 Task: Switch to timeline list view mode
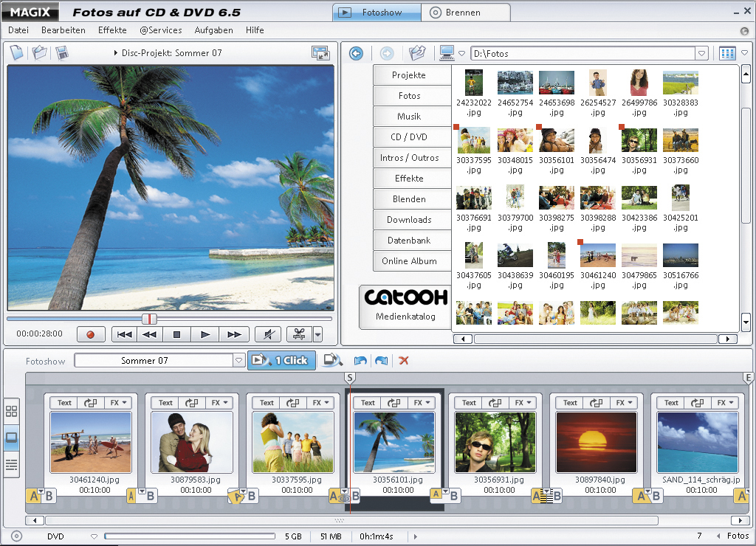coord(12,464)
